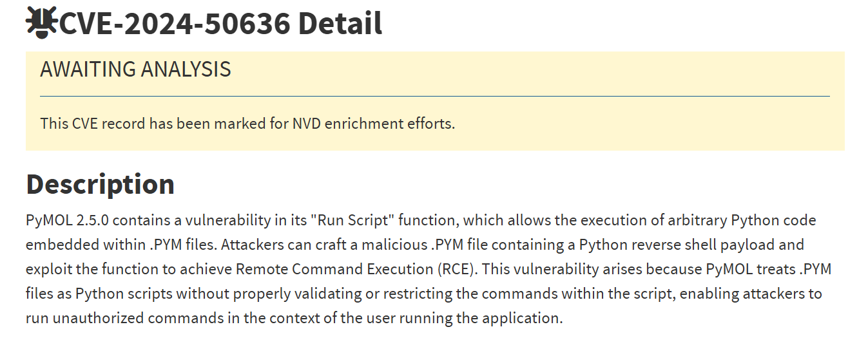This screenshot has height=356, width=868.
Task: Click the phrase "arbitrary Python code"
Action: pos(740,220)
